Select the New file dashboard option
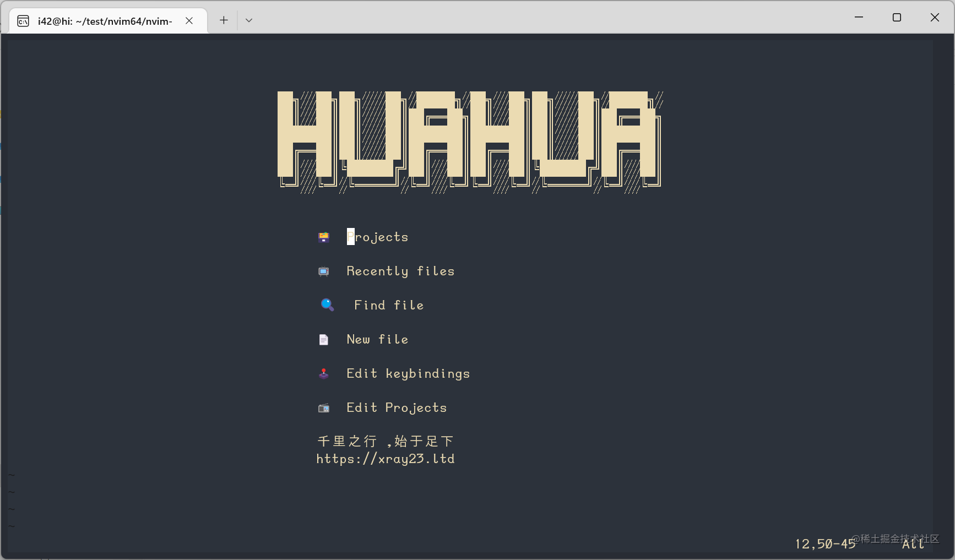Screen dimensions: 955x560 (377, 339)
